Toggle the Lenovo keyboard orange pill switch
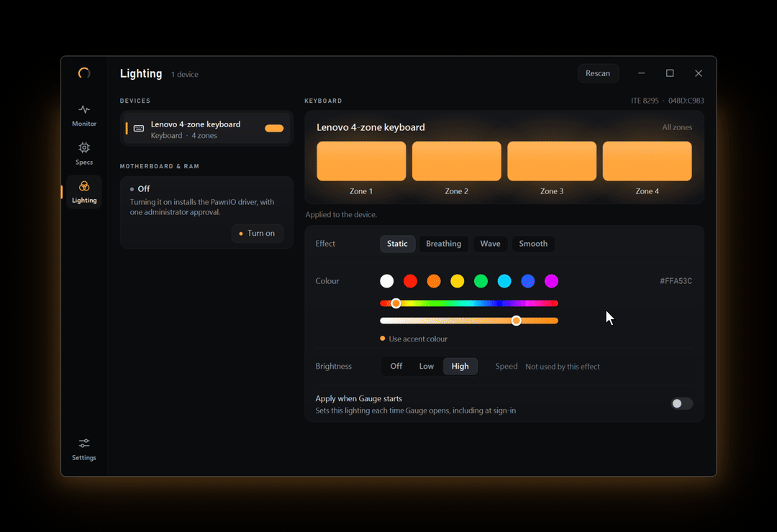The width and height of the screenshot is (777, 532). pyautogui.click(x=274, y=128)
